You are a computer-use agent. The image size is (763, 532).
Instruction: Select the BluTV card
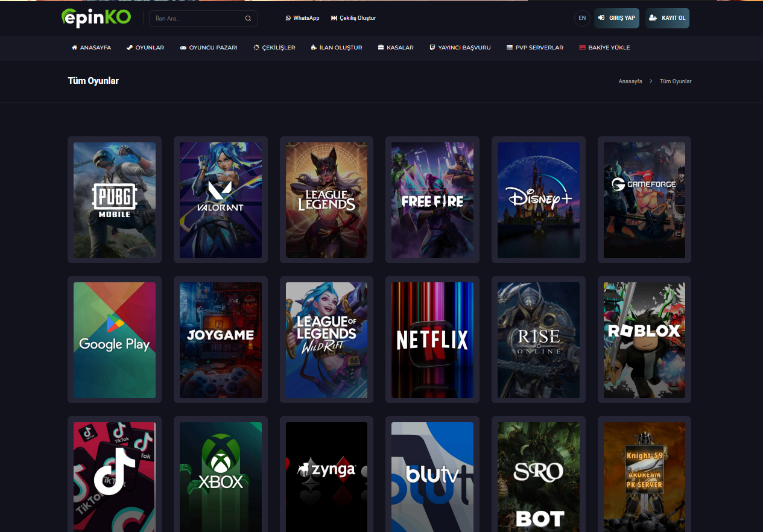pyautogui.click(x=432, y=475)
